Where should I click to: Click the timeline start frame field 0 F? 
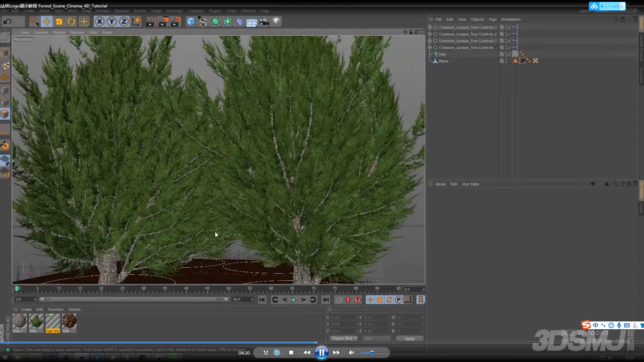point(26,299)
